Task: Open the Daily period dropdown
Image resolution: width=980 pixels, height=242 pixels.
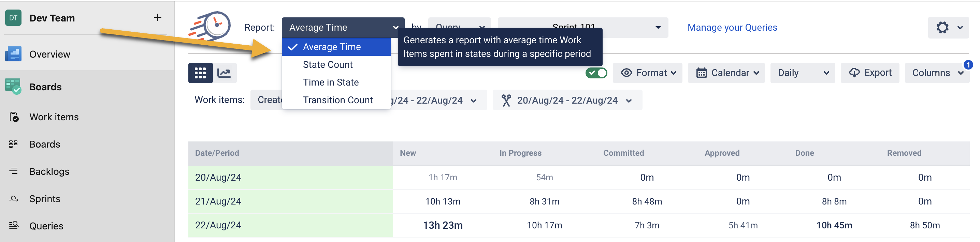Action: pos(802,73)
